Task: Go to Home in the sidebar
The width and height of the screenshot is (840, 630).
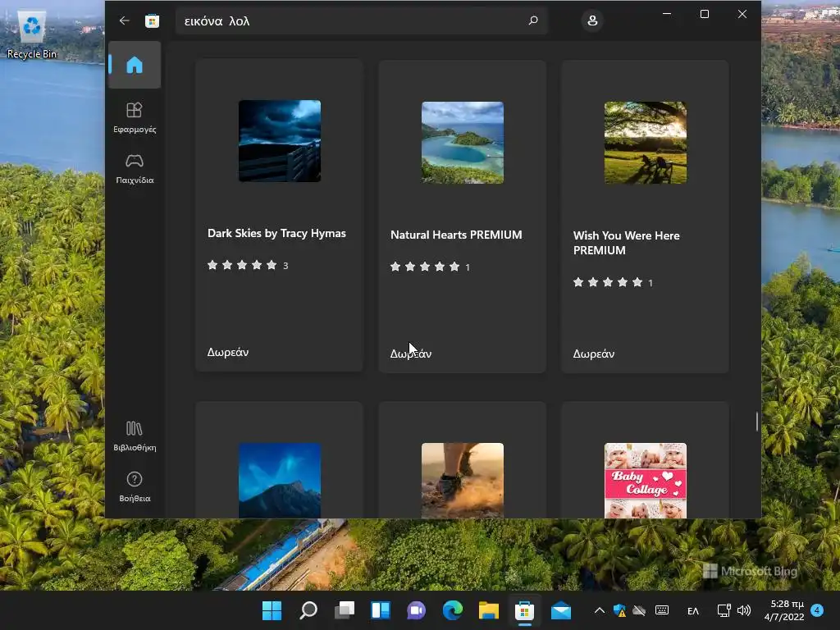Action: (135, 65)
